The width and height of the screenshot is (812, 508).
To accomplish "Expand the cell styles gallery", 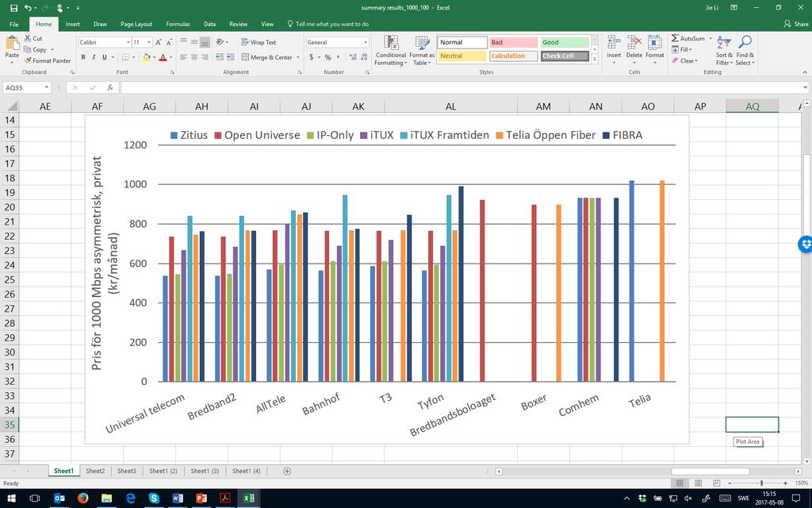I will click(595, 60).
